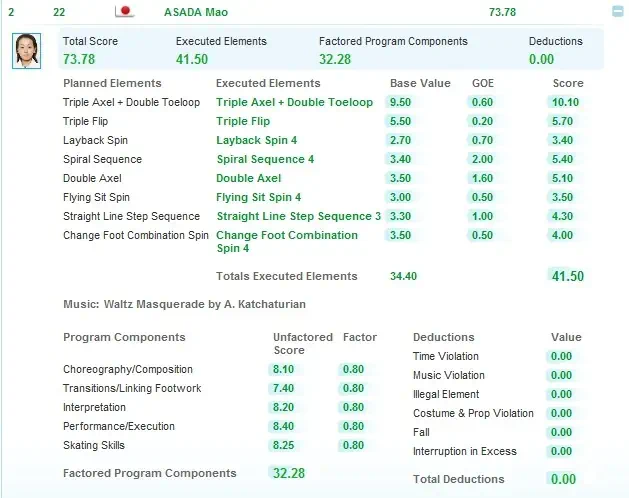This screenshot has height=498, width=629.
Task: Open the Spiral Sequence 4 executed element
Action: pos(265,159)
